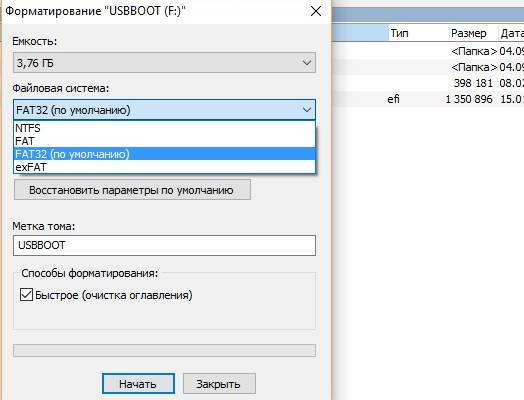Image resolution: width=524 pixels, height=400 pixels.
Task: Click the formatting progress bar
Action: click(164, 351)
